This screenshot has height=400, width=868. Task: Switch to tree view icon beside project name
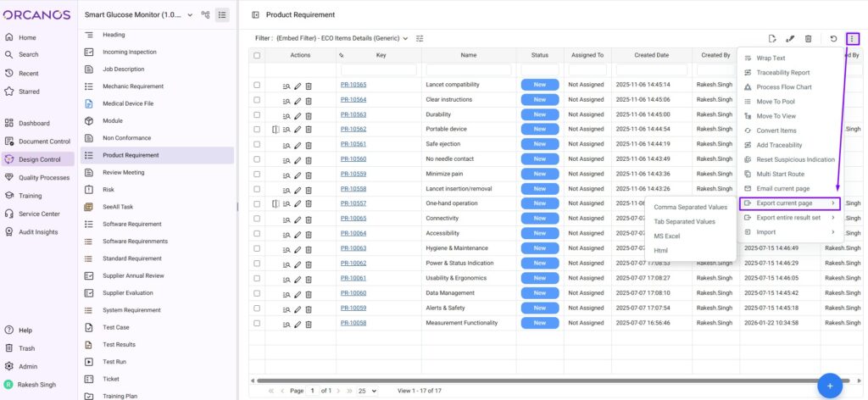(205, 14)
